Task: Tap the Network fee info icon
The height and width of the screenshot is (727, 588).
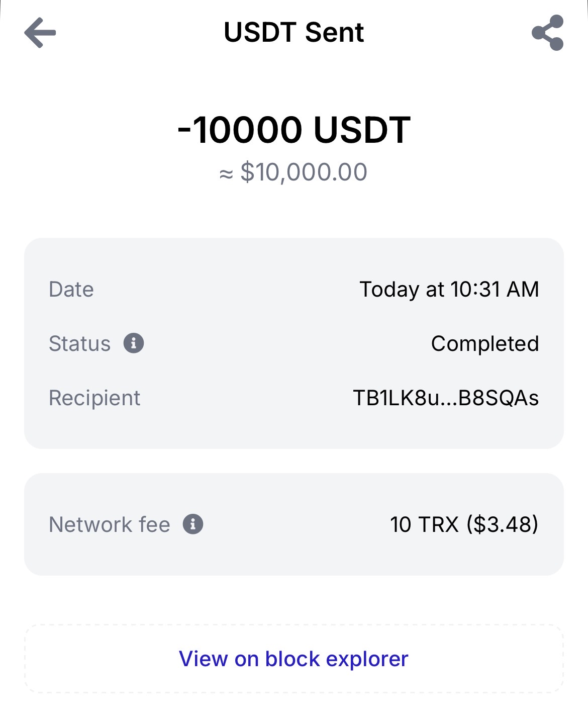Action: click(x=192, y=524)
